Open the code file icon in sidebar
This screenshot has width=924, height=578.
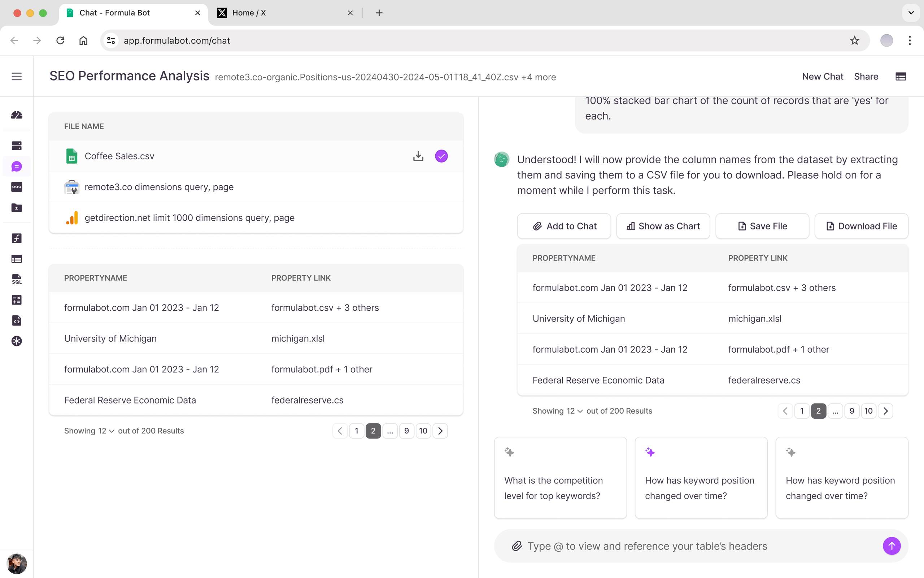tap(16, 320)
